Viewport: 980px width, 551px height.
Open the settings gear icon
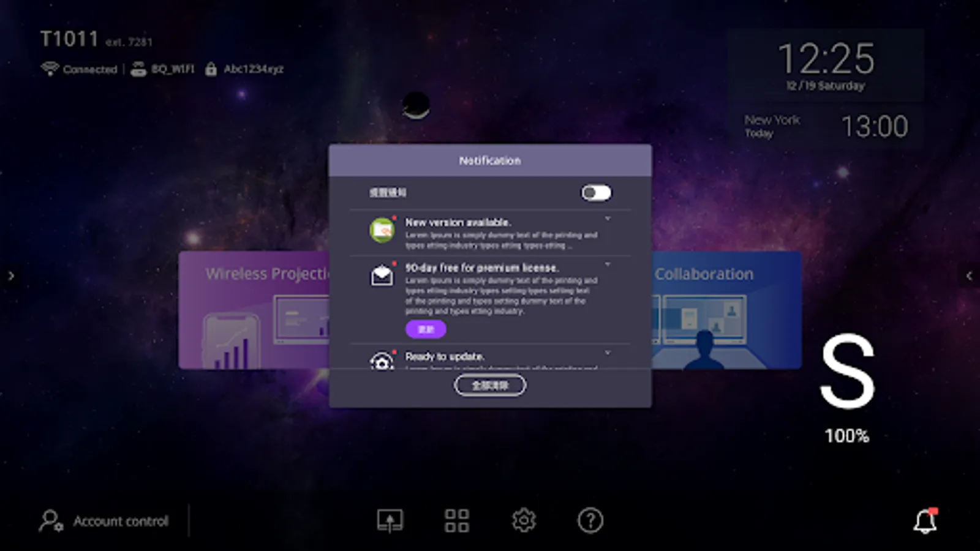click(x=524, y=521)
